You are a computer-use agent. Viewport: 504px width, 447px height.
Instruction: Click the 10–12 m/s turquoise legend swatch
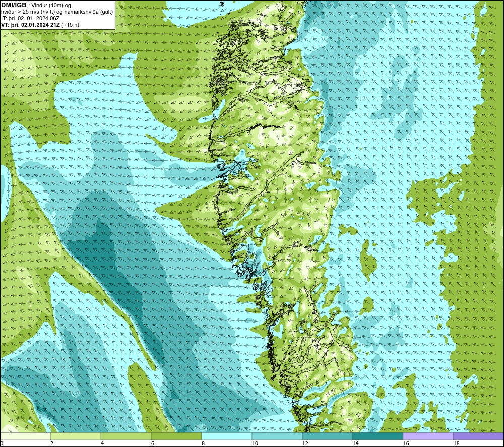pos(277,436)
